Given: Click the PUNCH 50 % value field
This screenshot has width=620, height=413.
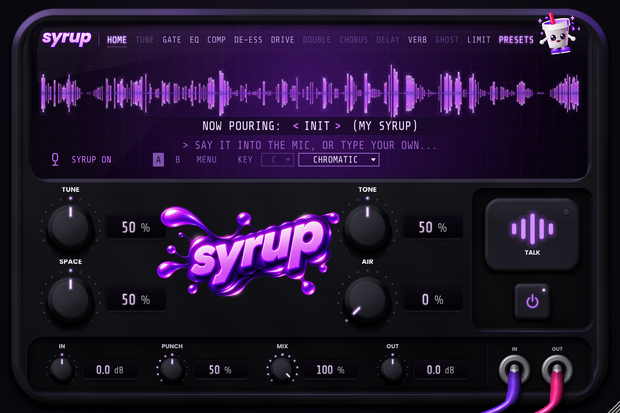Looking at the screenshot, I should click(220, 370).
